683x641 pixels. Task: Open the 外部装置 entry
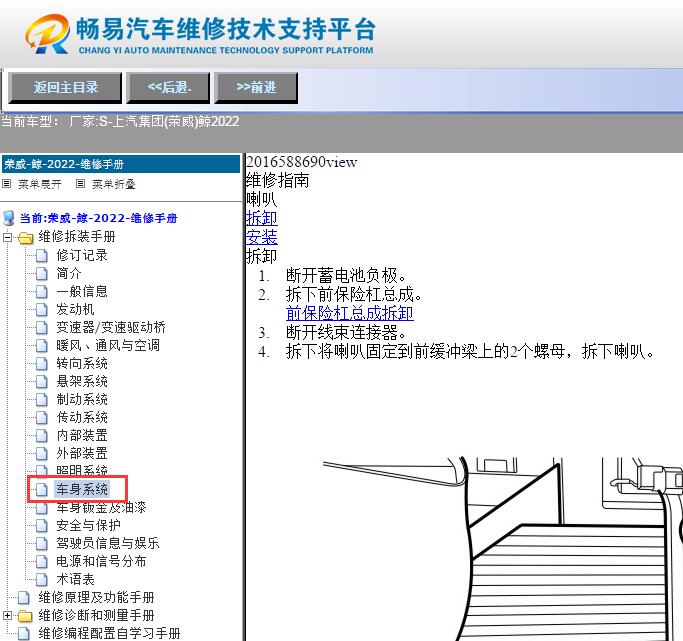(x=82, y=453)
